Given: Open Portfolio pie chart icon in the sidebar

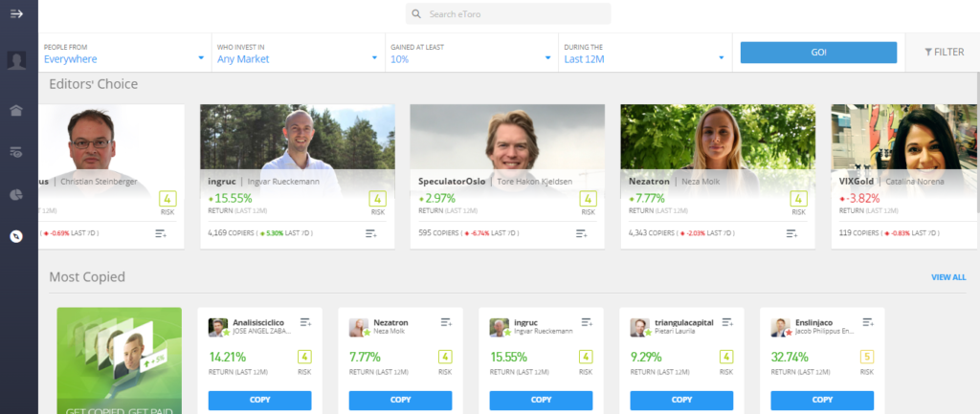Looking at the screenshot, I should pos(17,194).
